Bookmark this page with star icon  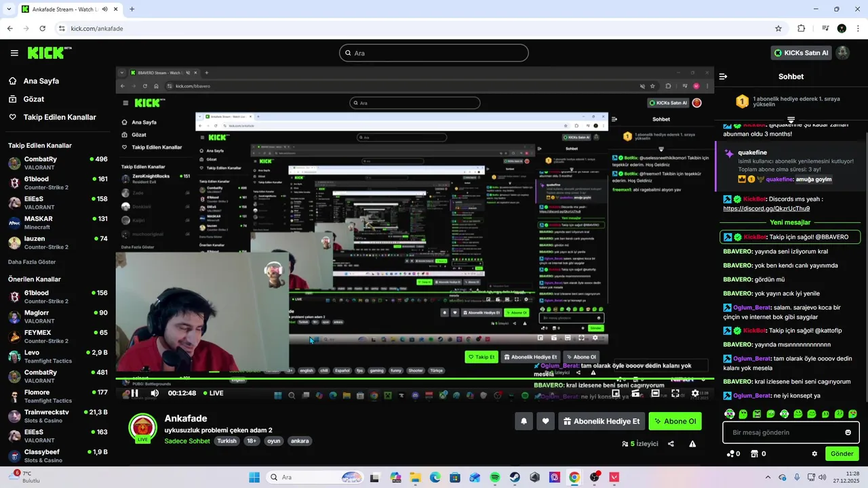[778, 28]
